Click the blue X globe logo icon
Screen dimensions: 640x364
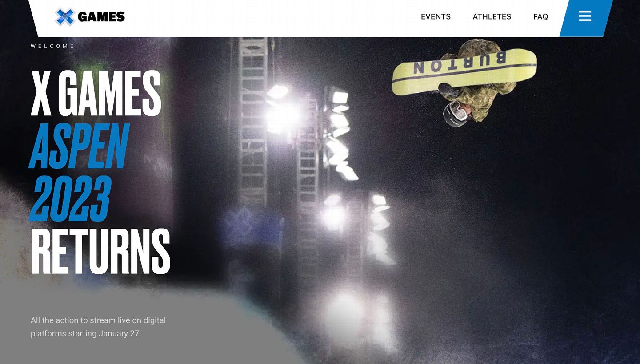65,17
